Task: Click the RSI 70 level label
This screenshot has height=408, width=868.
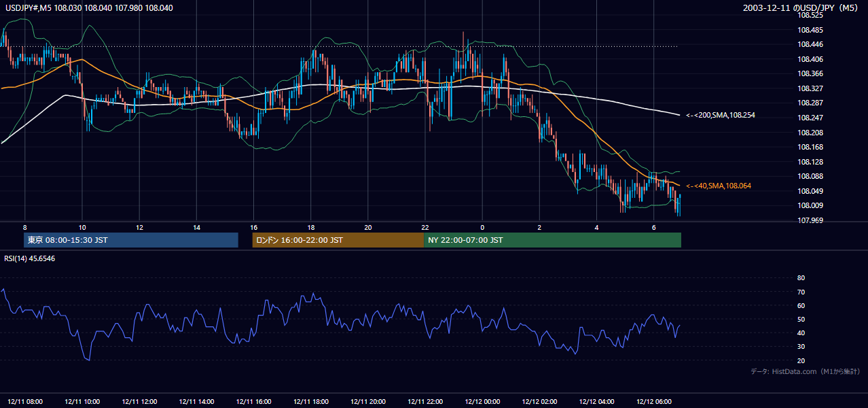Action: [x=801, y=292]
